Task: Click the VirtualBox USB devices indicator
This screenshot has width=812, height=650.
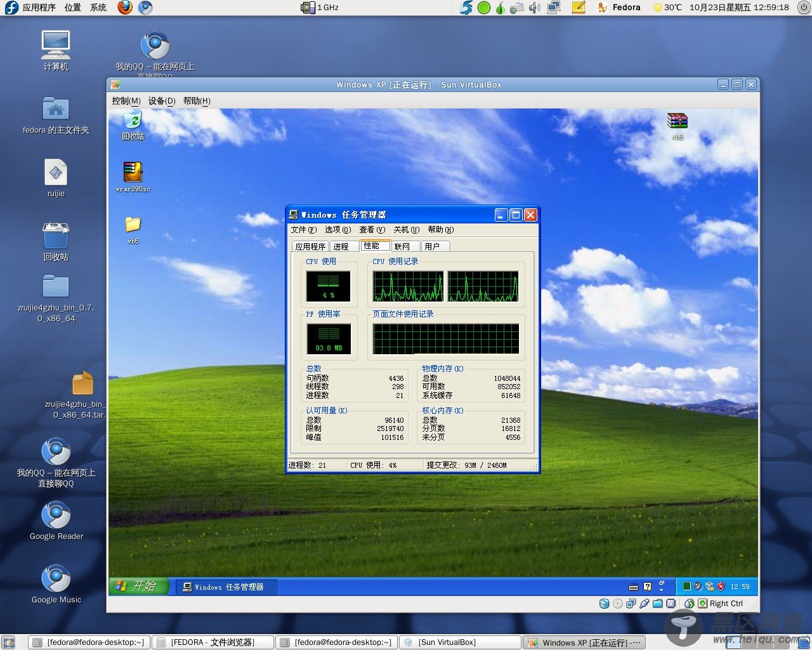Action: (x=645, y=604)
